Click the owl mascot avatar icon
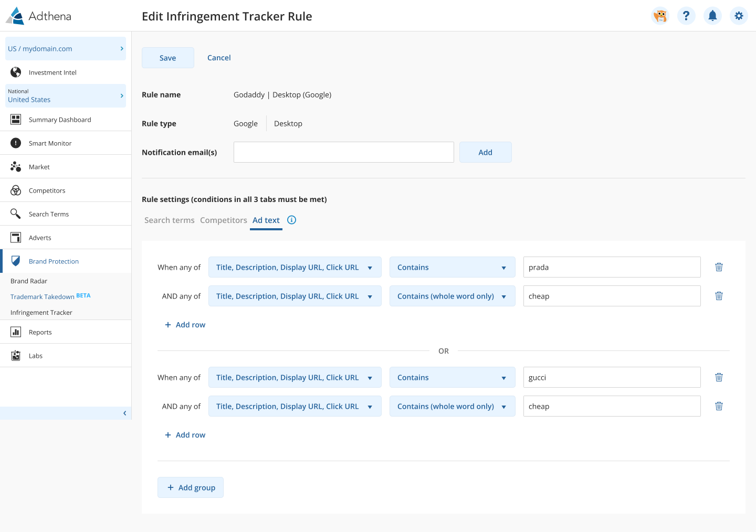 (x=660, y=16)
